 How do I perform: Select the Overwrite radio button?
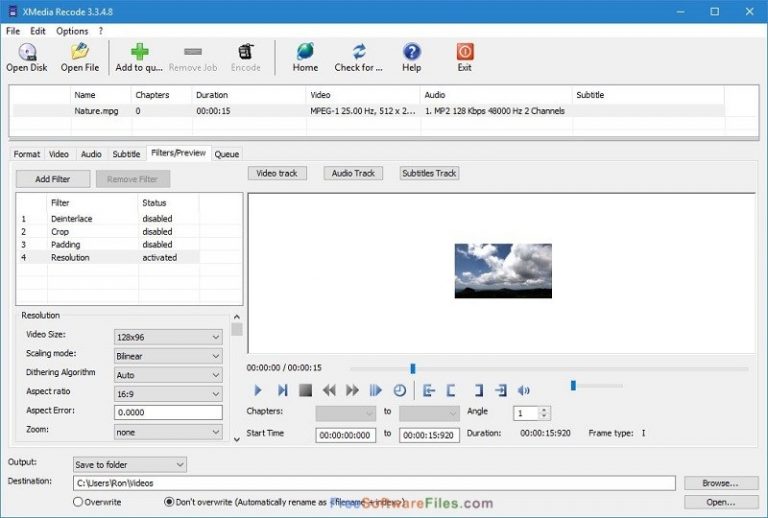pyautogui.click(x=78, y=502)
